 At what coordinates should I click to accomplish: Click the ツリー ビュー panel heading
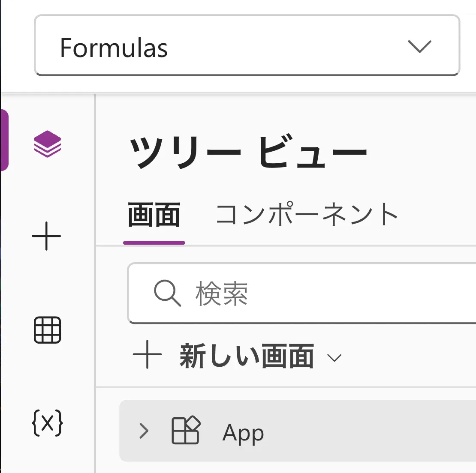coord(248,152)
